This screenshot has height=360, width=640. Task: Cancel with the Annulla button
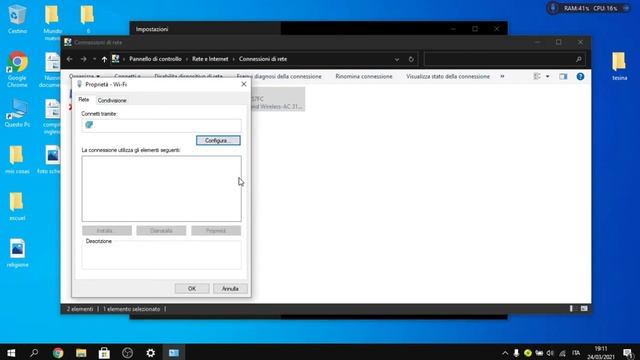tap(230, 289)
